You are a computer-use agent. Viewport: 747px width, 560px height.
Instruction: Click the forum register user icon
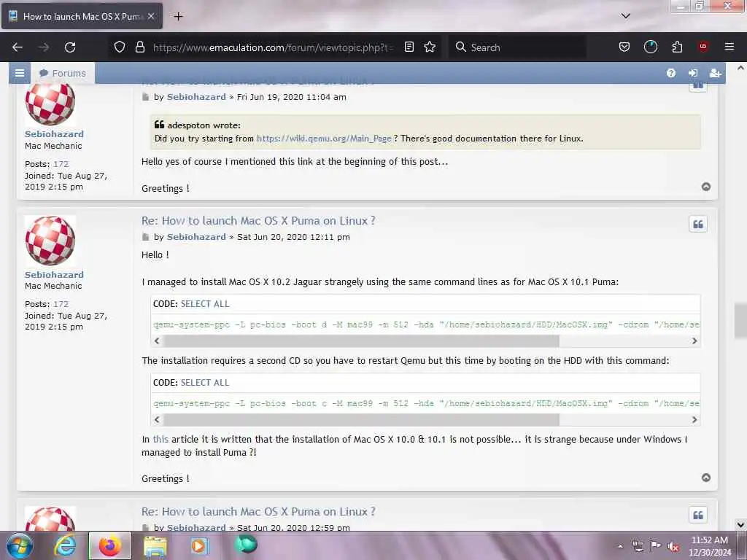[715, 73]
